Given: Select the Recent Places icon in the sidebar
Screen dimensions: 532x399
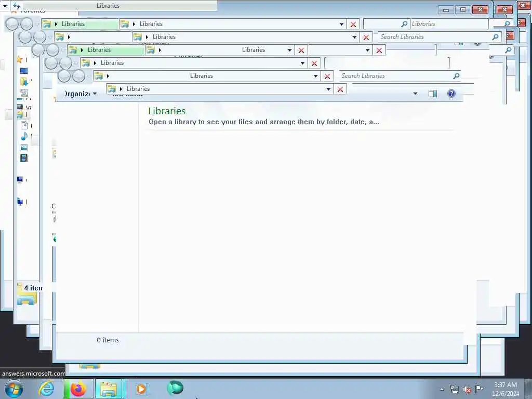Looking at the screenshot, I should pos(24,92).
